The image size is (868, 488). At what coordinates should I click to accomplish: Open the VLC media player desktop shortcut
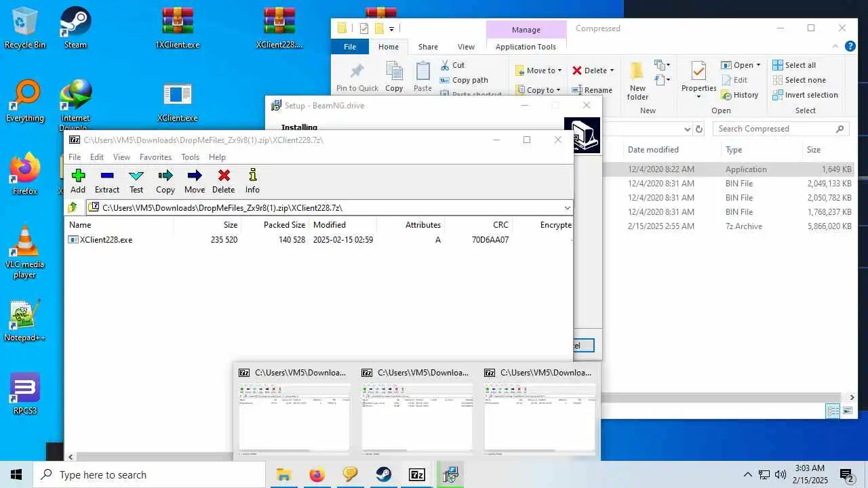[x=25, y=252]
